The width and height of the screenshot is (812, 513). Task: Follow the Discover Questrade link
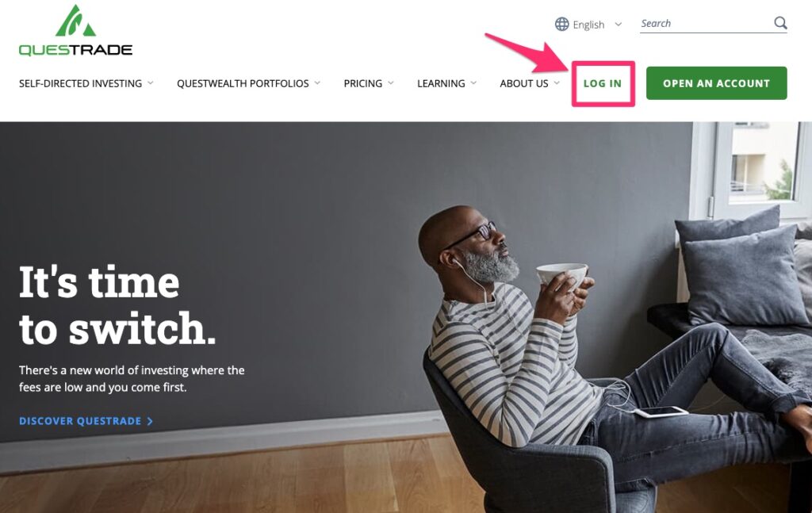tap(80, 421)
